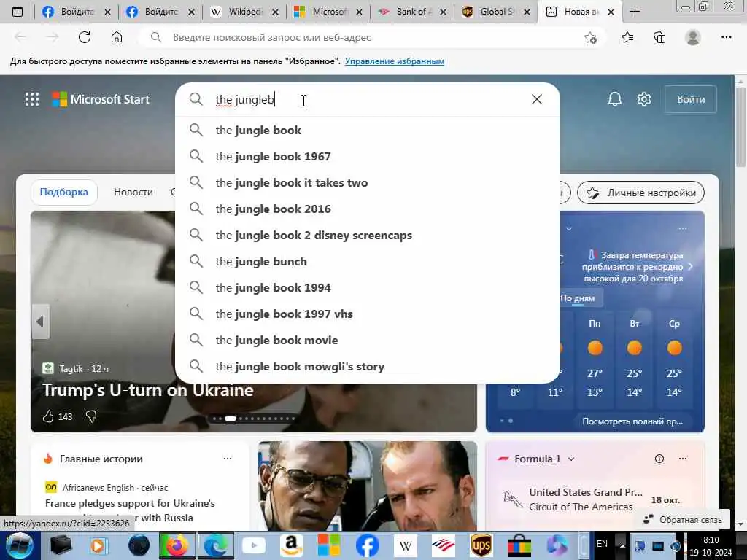Screen dimensions: 747x560
Task: Expand the weather location dropdown chevron
Action: 569,228
